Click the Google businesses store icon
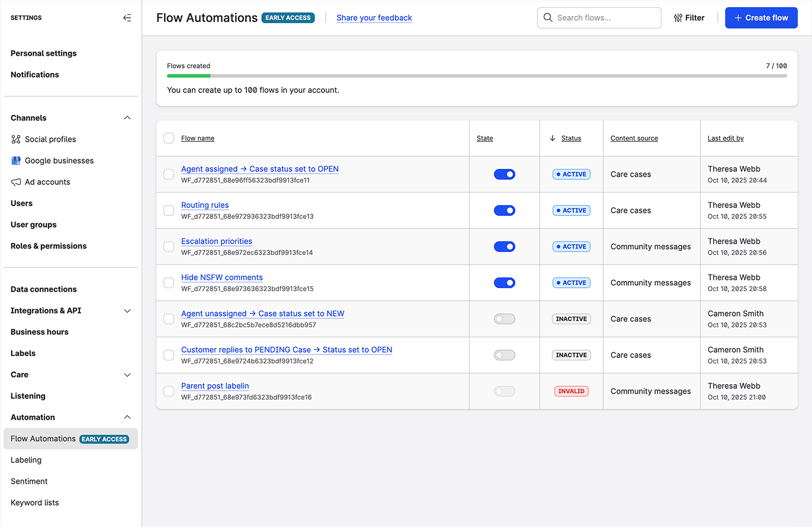This screenshot has width=812, height=527. tap(16, 161)
